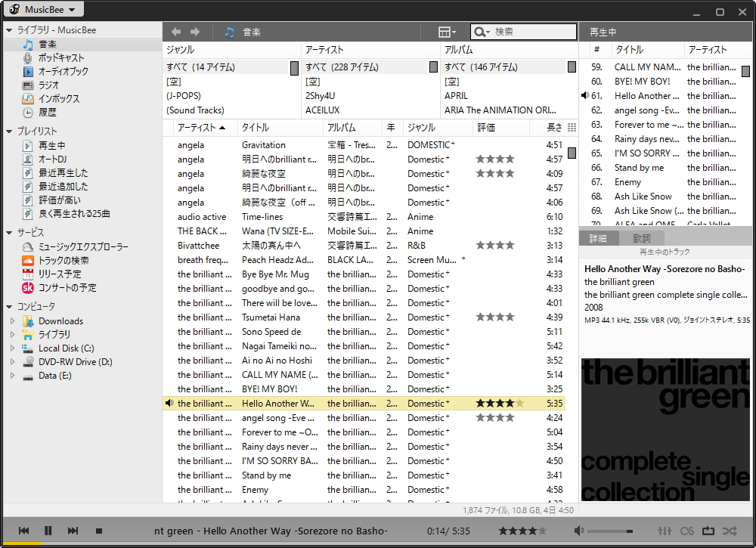Open the 再生中 playlist icon
The height and width of the screenshot is (548, 756).
pyautogui.click(x=28, y=146)
